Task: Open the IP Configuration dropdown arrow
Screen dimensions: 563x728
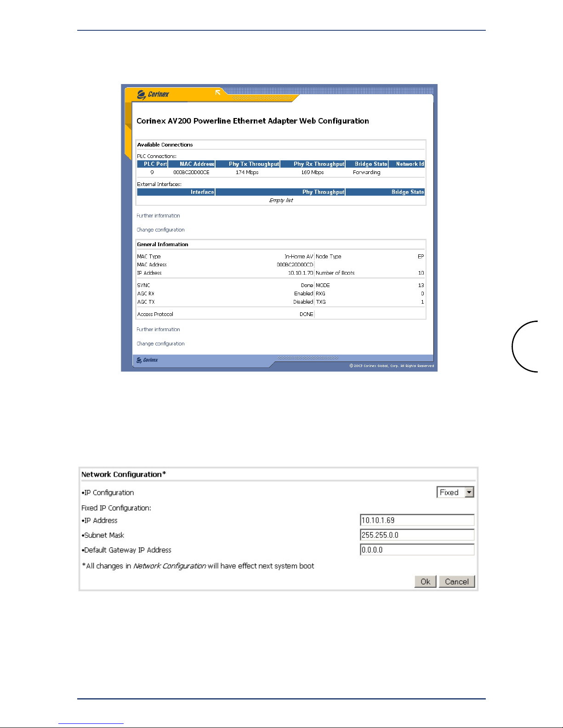Action: click(x=469, y=492)
